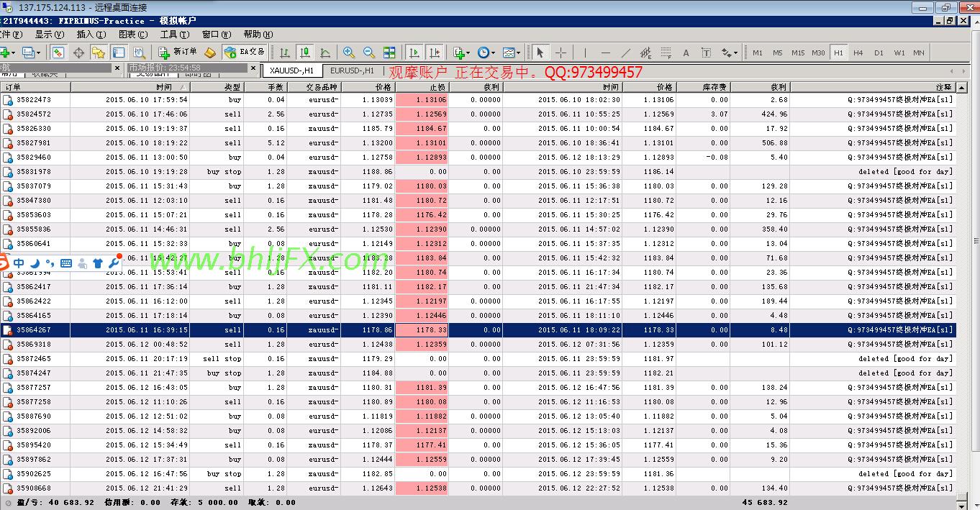980x510 pixels.
Task: Sort history by 类型 column header
Action: click(217, 86)
